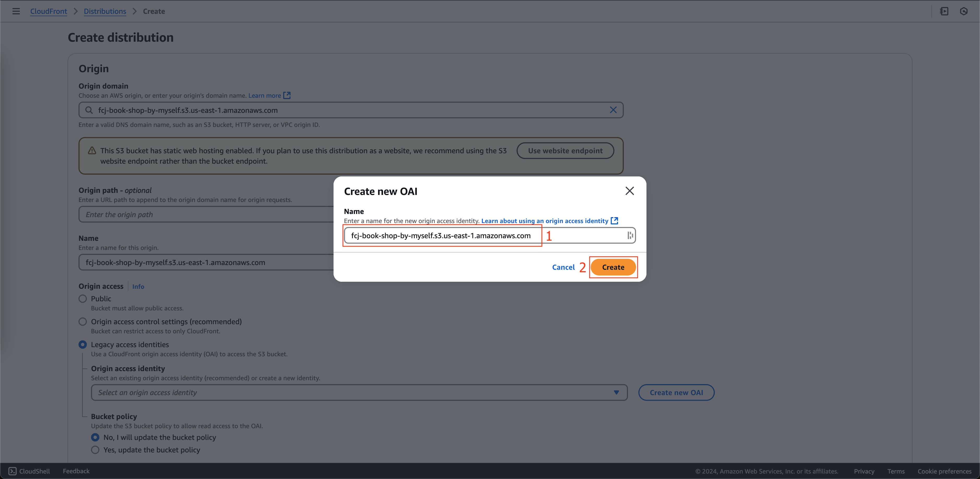Click the warning triangle icon in the alert
980x479 pixels.
(x=92, y=151)
